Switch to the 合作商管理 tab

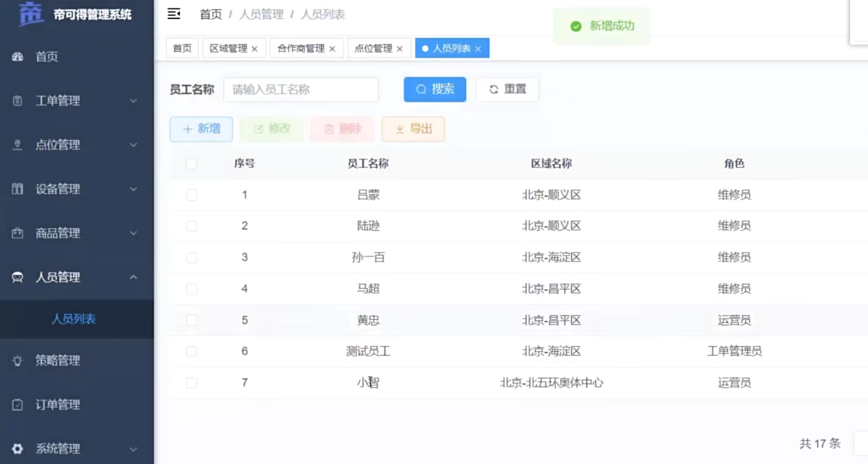tap(301, 48)
